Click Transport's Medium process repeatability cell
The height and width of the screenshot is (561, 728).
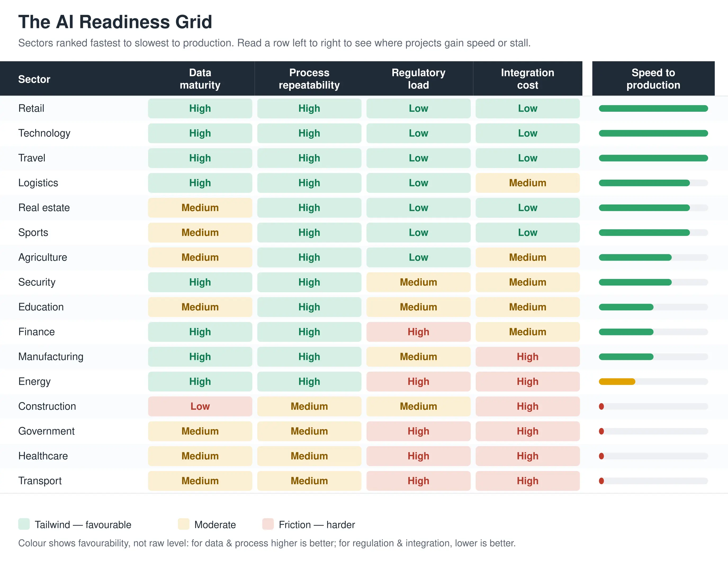[x=309, y=481]
